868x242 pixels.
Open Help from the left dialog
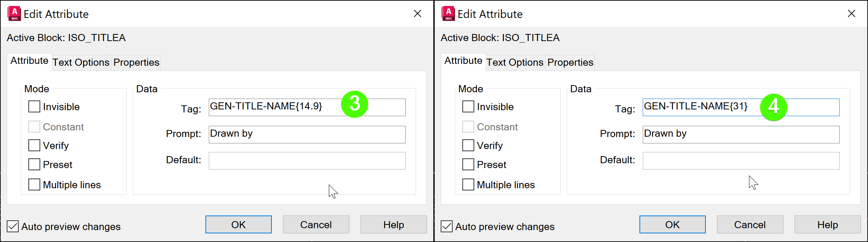[x=393, y=224]
